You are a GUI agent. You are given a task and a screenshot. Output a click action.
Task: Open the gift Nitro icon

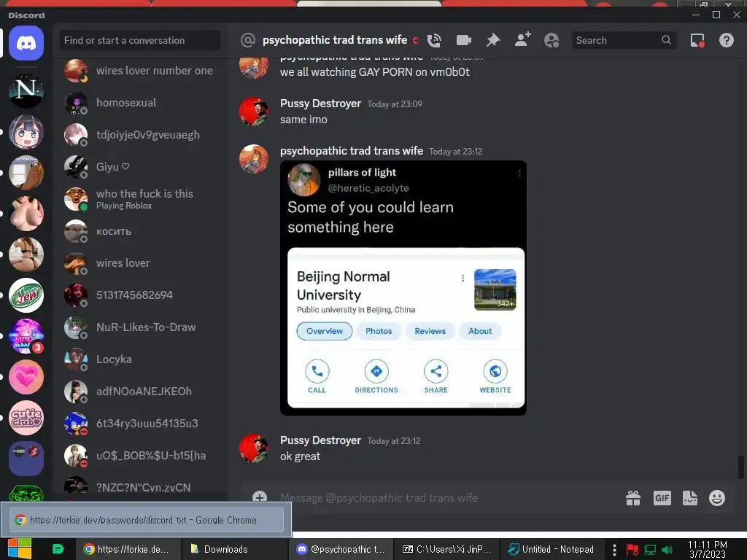tap(633, 498)
